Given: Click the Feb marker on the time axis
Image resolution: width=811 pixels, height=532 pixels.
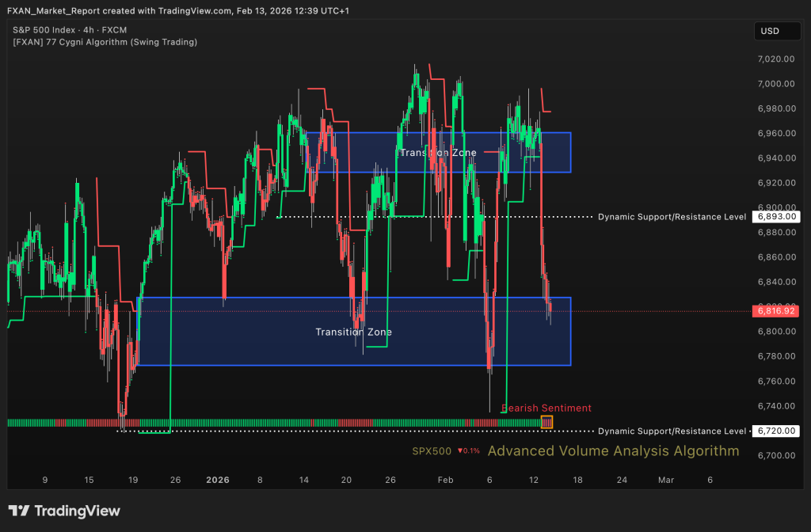Looking at the screenshot, I should pos(445,480).
